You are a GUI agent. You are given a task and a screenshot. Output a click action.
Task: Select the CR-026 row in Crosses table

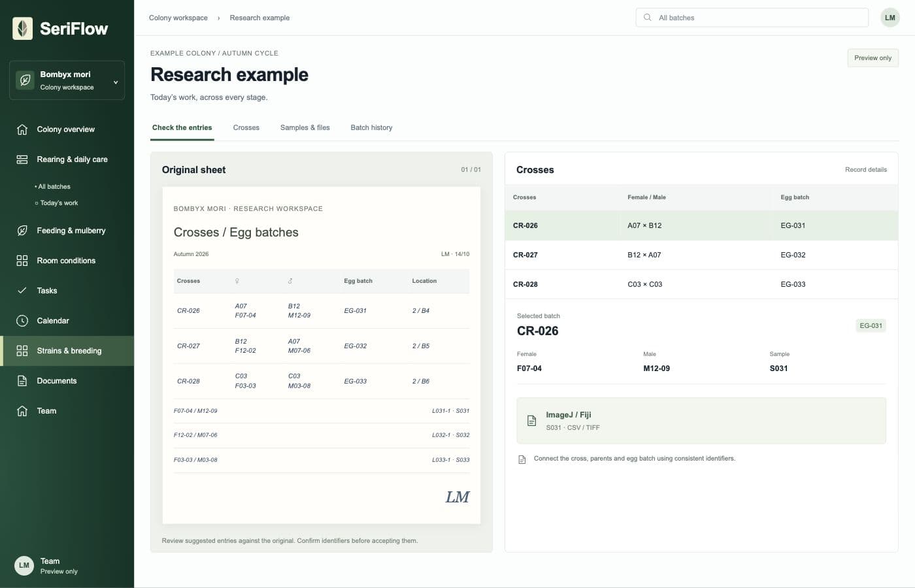coord(701,225)
